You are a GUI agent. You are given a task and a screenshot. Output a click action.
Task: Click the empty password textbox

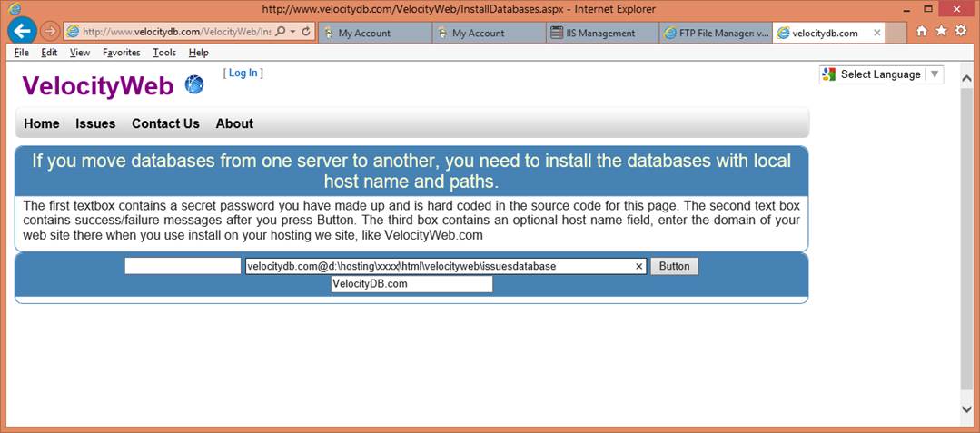183,266
